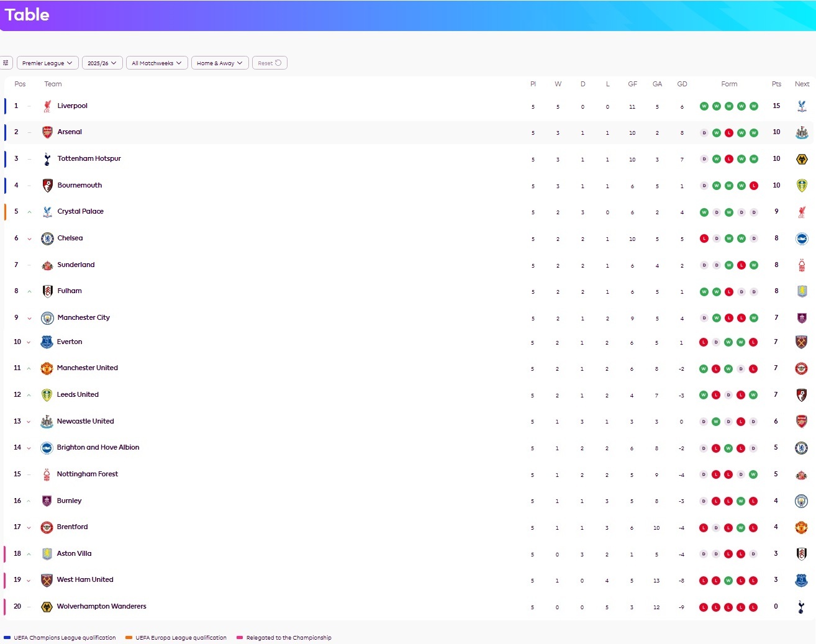The image size is (816, 644).
Task: Open Wolverhampton's next opponent crest in Next column
Action: click(x=801, y=607)
